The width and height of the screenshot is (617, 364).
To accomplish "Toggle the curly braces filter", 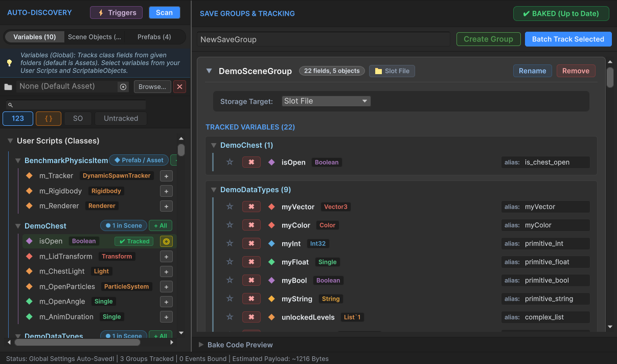I will [49, 119].
